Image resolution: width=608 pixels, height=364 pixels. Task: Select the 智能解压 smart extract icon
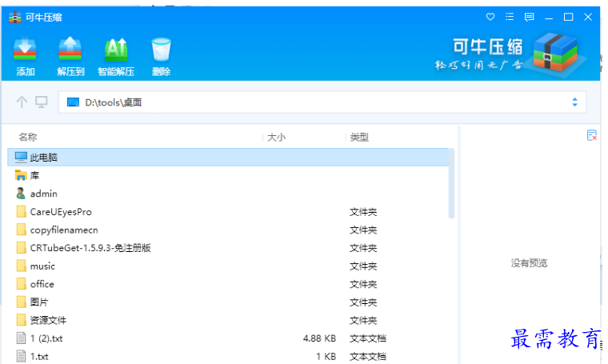[116, 52]
